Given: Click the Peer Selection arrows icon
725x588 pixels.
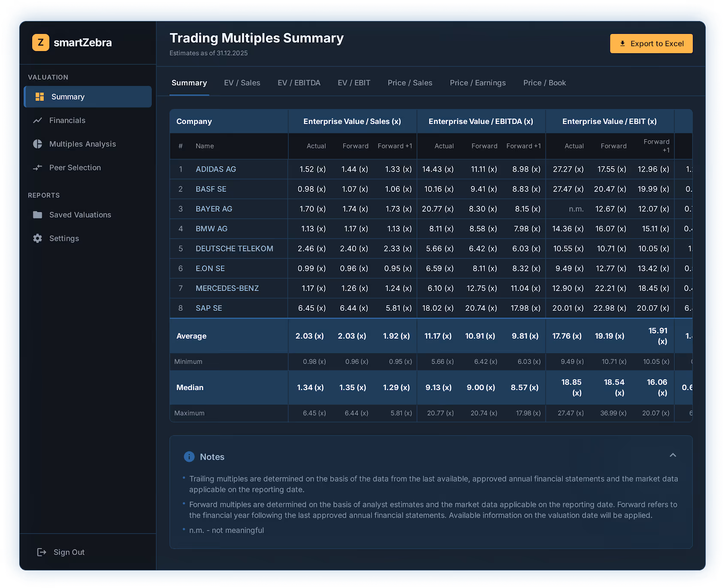Looking at the screenshot, I should tap(38, 168).
